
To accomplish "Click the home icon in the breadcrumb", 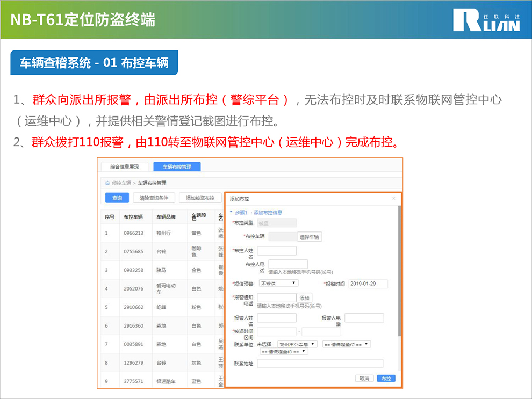I will [107, 183].
